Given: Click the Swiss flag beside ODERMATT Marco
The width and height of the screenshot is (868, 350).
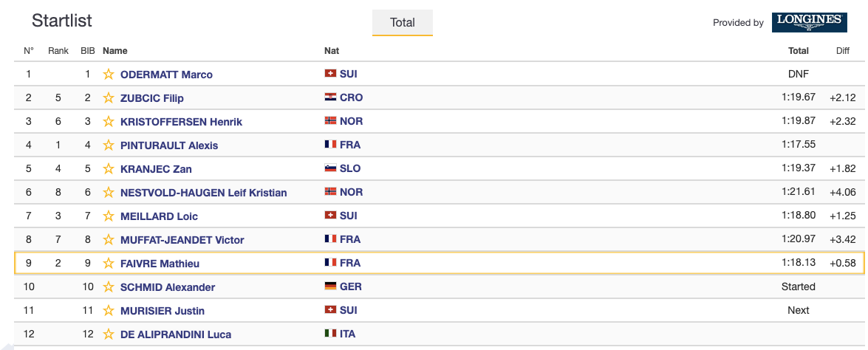Looking at the screenshot, I should point(330,74).
